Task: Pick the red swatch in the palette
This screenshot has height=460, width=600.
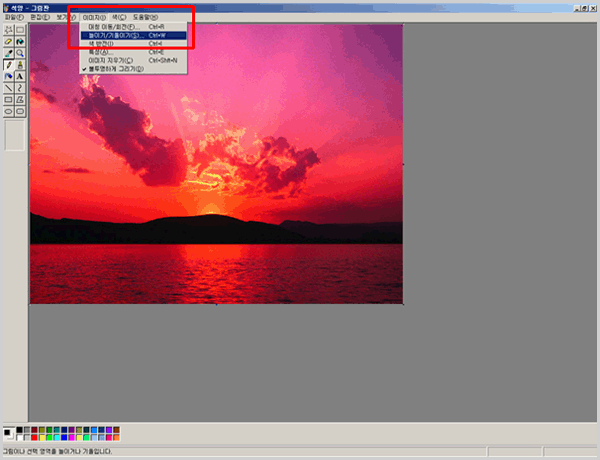Action: 36,437
